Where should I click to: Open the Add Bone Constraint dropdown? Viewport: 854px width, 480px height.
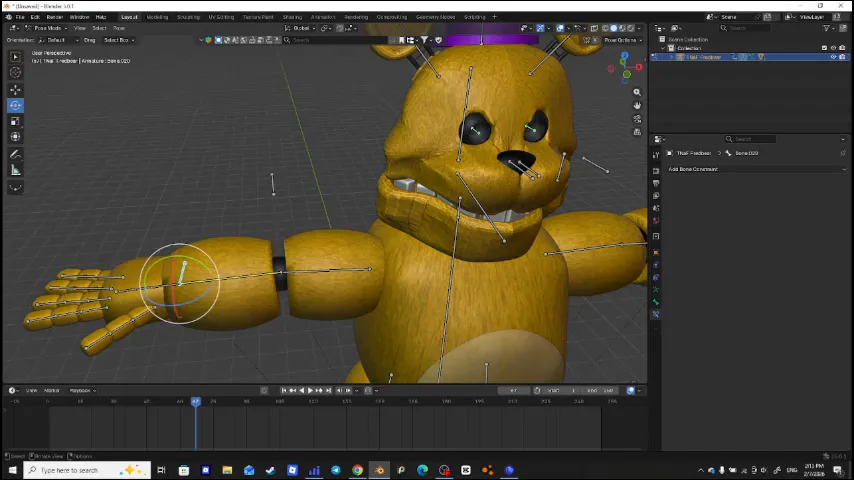[x=757, y=169]
